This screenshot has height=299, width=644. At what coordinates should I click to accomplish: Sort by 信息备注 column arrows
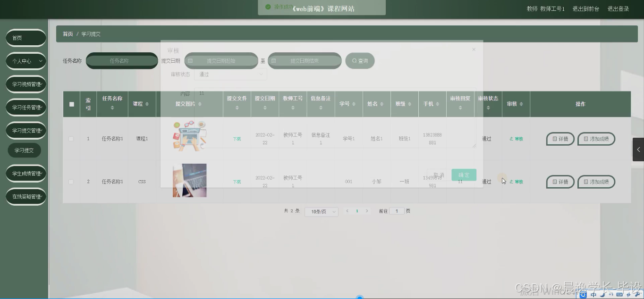coord(321,108)
